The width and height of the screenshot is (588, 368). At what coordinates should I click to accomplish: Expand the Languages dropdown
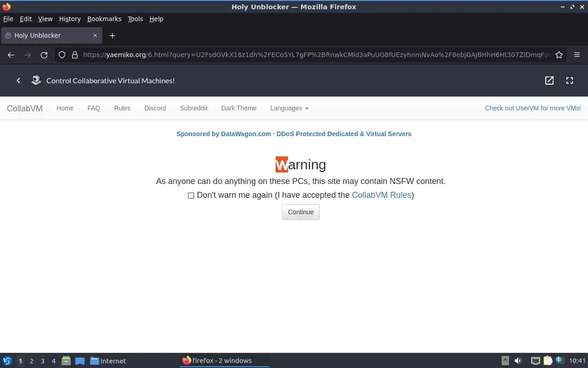[289, 108]
